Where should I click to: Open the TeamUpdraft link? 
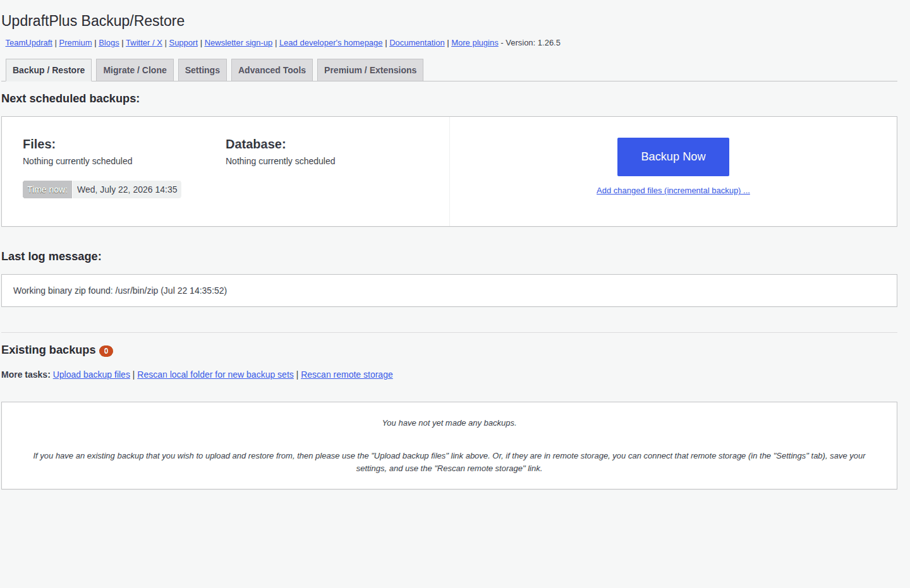[29, 43]
